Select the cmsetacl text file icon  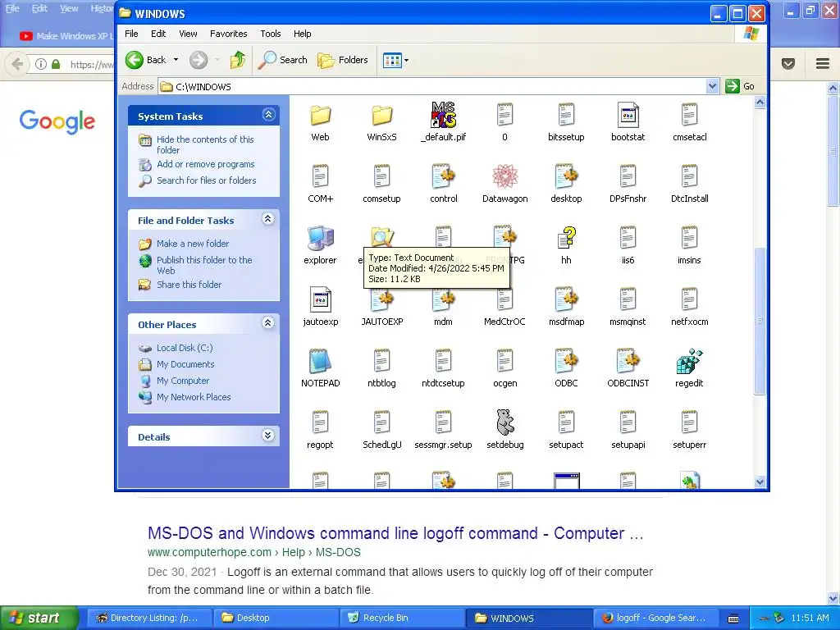tap(689, 115)
